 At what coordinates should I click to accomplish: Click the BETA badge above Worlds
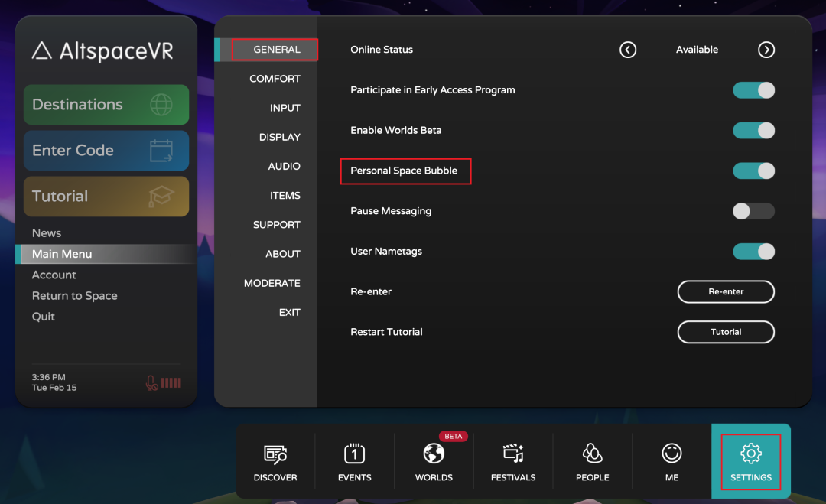[x=453, y=436]
